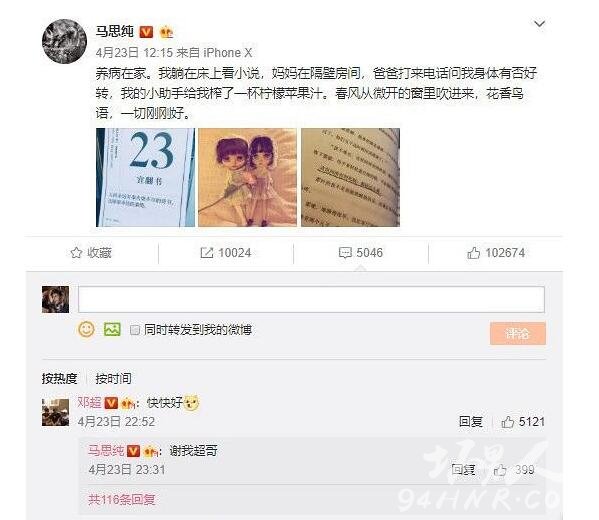The height and width of the screenshot is (520, 599).
Task: Like 马思纯's reply with 399 thumbs-up
Action: click(x=500, y=470)
